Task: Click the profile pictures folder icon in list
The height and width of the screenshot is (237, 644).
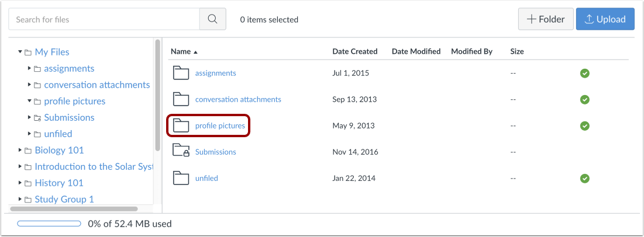Action: point(182,126)
